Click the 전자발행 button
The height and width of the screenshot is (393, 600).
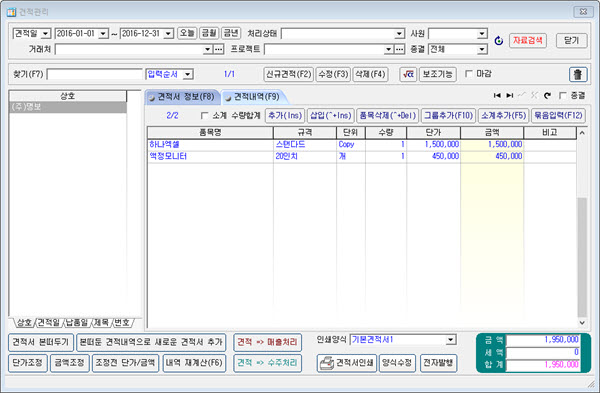[438, 363]
